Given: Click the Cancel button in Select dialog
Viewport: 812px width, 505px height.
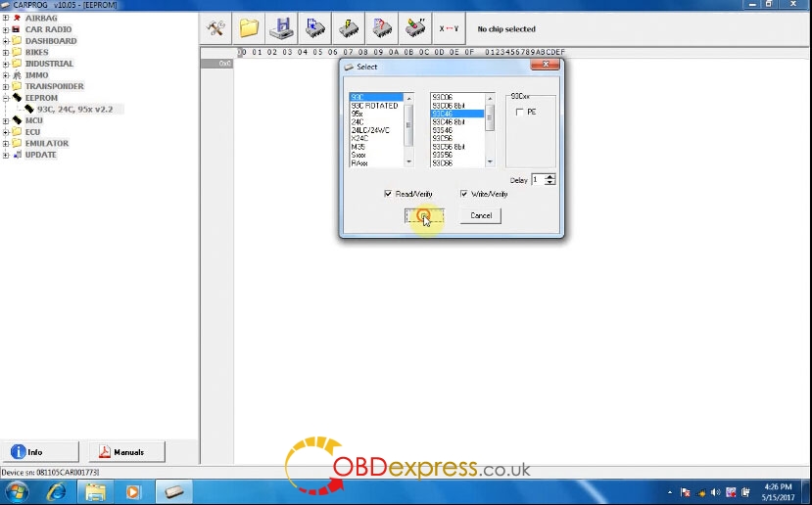Looking at the screenshot, I should pyautogui.click(x=481, y=215).
